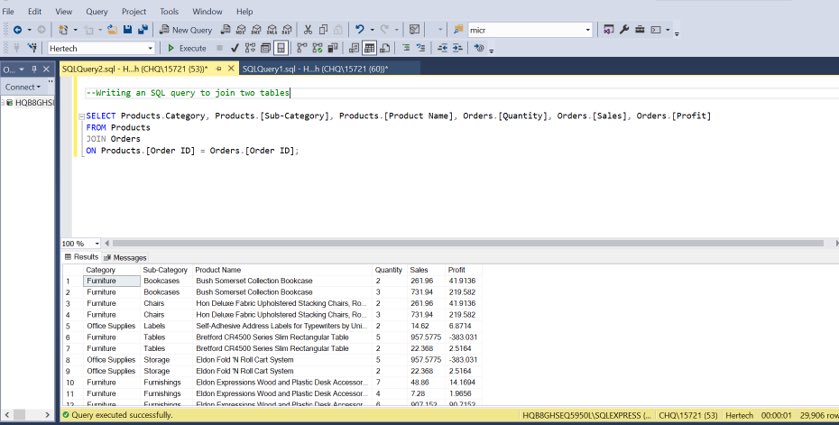Switch output to Results to File

click(385, 48)
